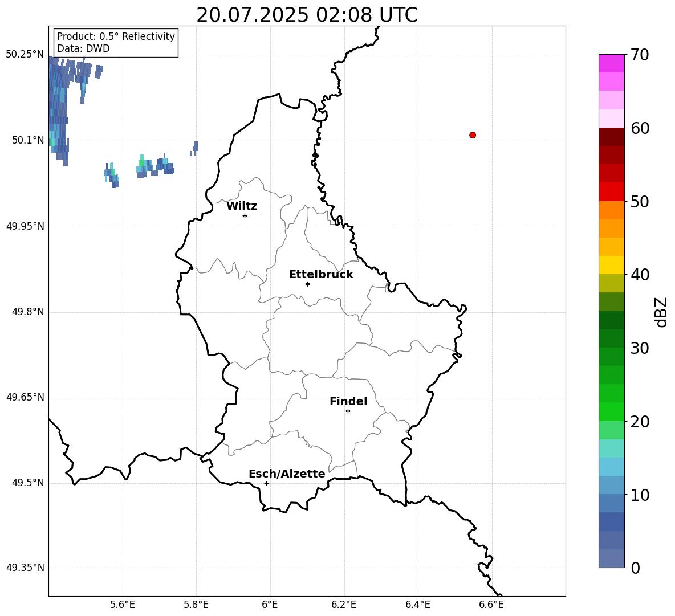
Task: Click the 6.2°E longitude label
Action: [x=344, y=605]
